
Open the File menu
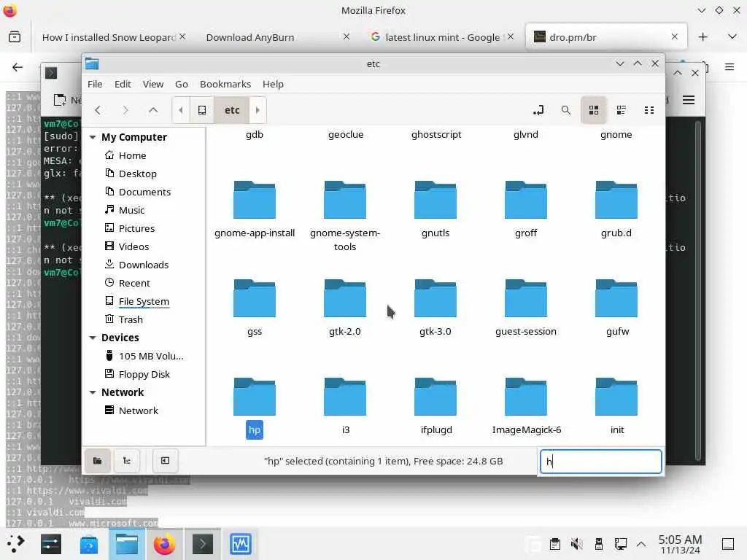coord(95,84)
